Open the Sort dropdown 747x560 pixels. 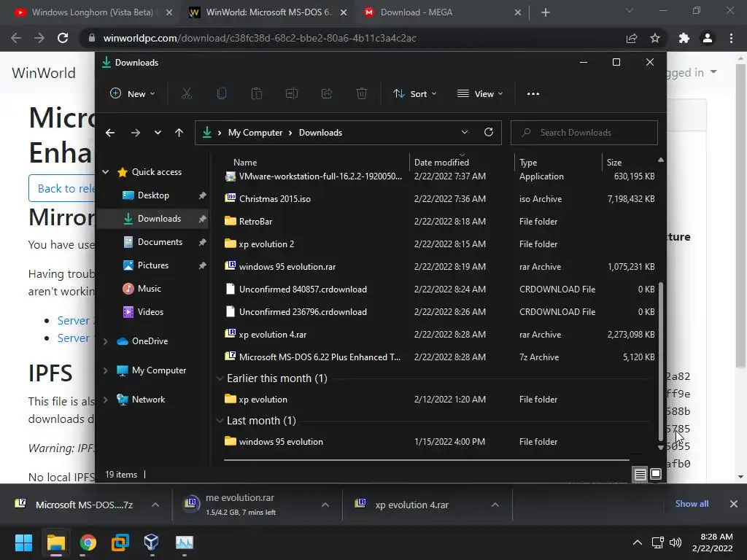click(x=414, y=94)
